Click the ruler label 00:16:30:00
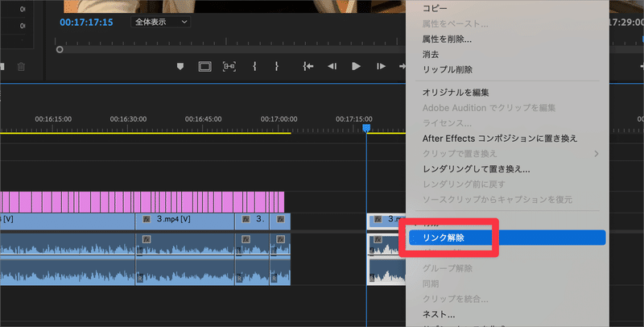Viewport: 644px width, 327px height. (x=128, y=119)
